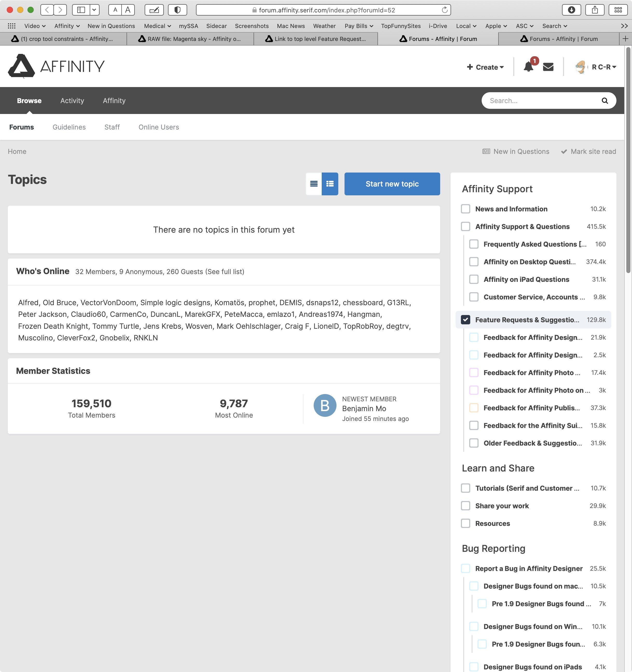Viewport: 632px width, 672px height.
Task: Click the Safari back arrow button
Action: [47, 10]
